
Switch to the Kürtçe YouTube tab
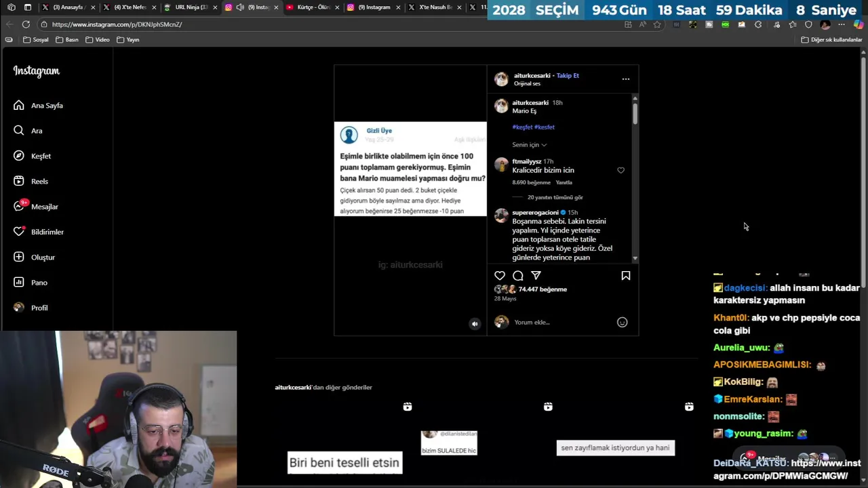(313, 7)
